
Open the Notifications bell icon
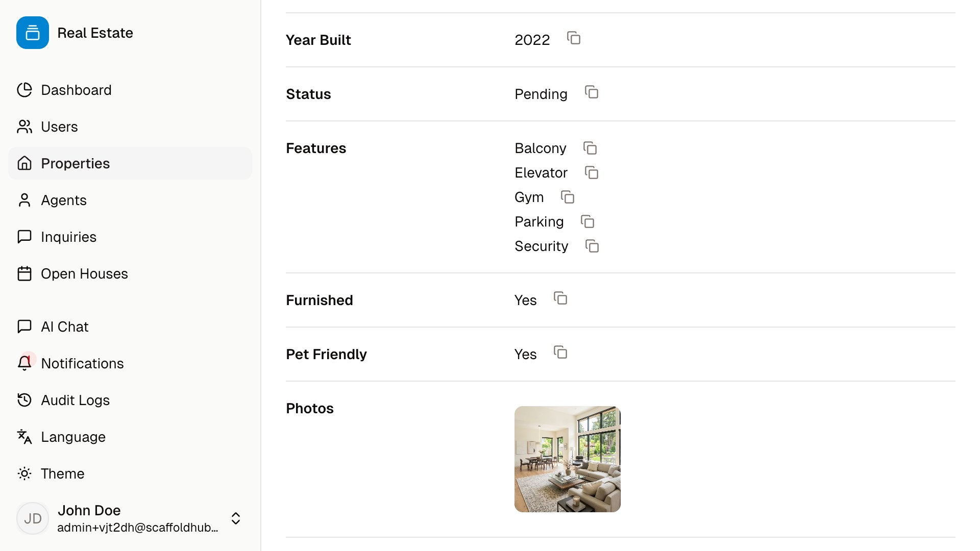point(24,363)
